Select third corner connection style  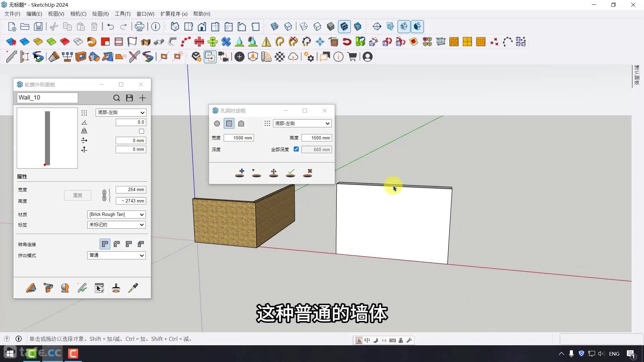129,244
